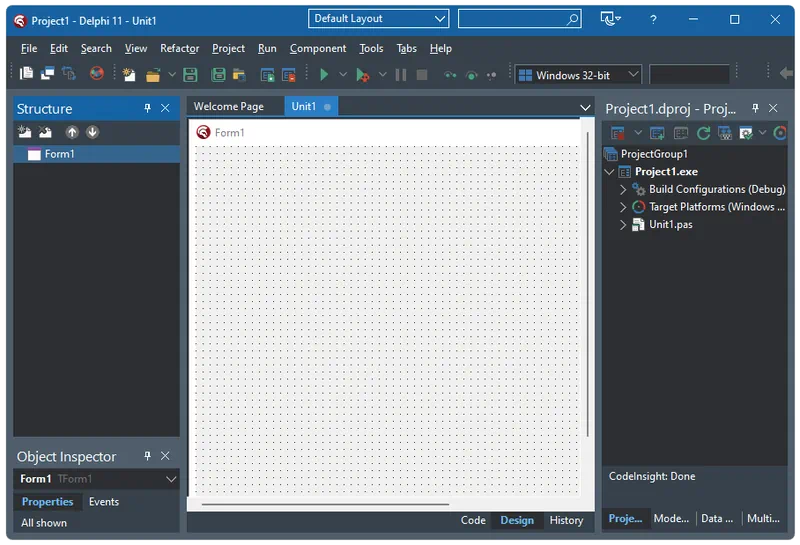
Task: Run the project with green play button
Action: (323, 75)
